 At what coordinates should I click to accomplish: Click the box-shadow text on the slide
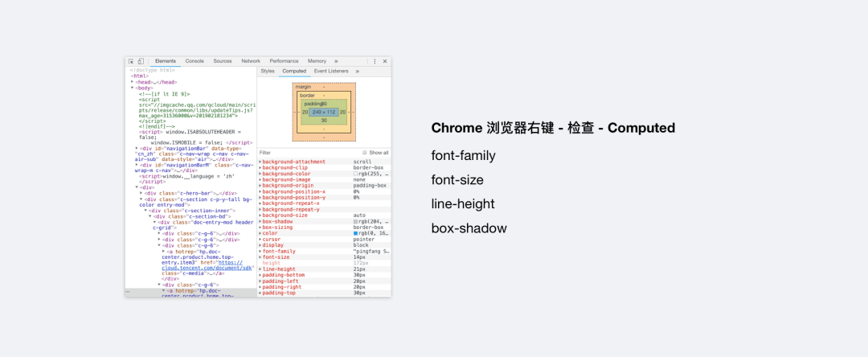click(469, 228)
